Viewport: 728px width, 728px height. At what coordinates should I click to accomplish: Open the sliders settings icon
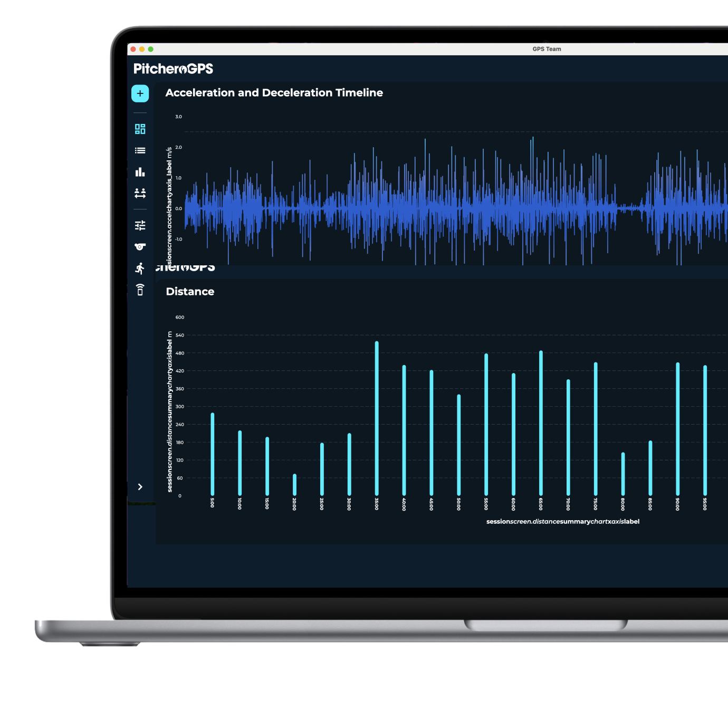click(x=140, y=225)
